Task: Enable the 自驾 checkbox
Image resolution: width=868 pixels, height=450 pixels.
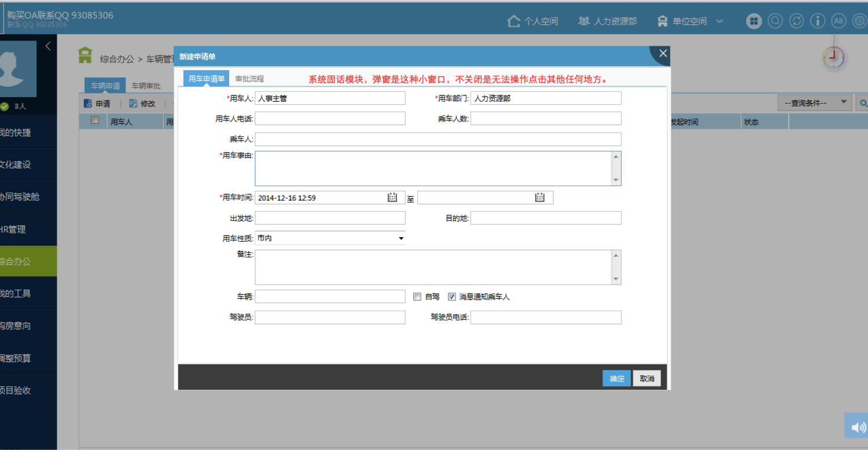Action: [x=417, y=297]
